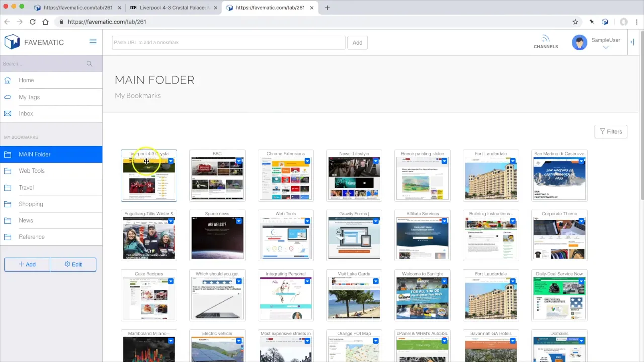The height and width of the screenshot is (362, 644).
Task: Switch to the first favematic.com browser tab
Action: pyautogui.click(x=77, y=8)
